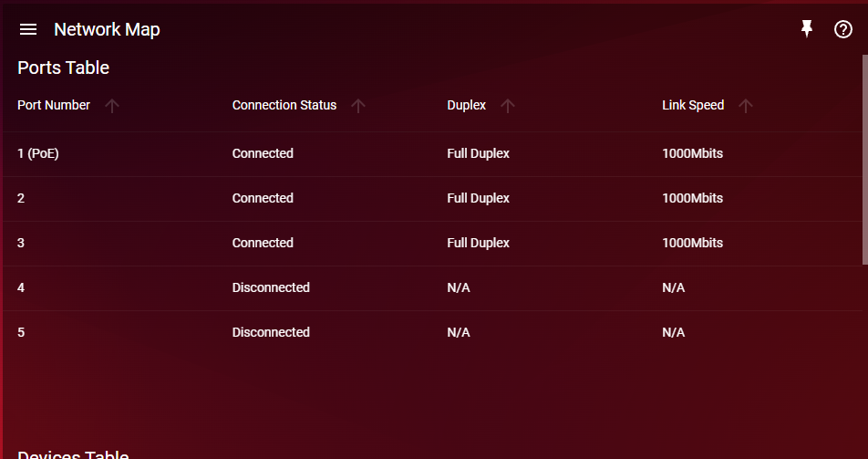Image resolution: width=868 pixels, height=459 pixels.
Task: Select disconnected port 4 row
Action: coord(432,287)
